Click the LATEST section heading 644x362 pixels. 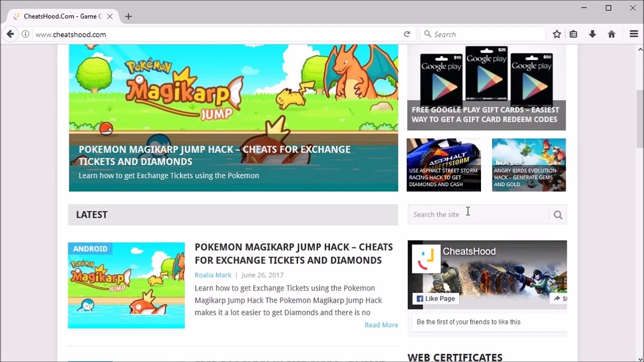point(92,215)
